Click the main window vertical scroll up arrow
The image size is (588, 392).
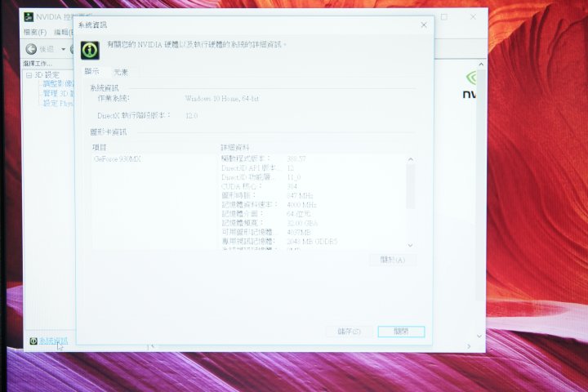coord(481,65)
